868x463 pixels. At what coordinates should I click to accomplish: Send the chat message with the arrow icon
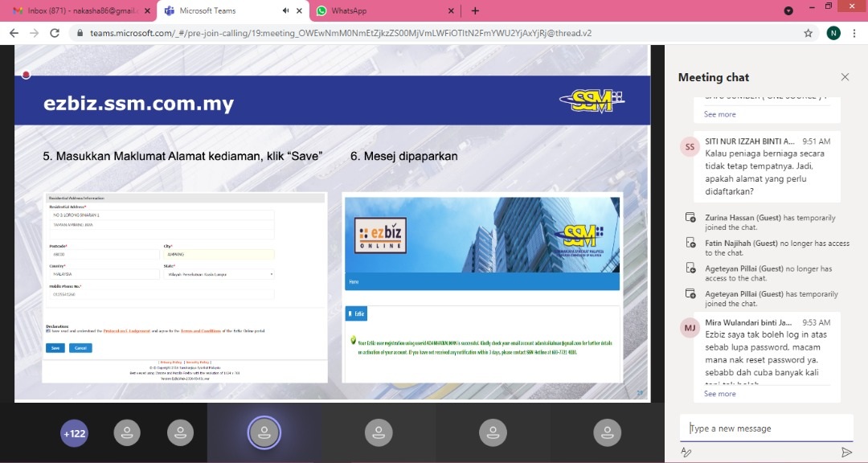[x=846, y=453]
